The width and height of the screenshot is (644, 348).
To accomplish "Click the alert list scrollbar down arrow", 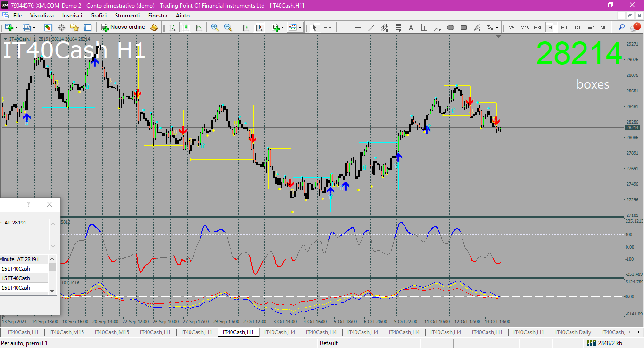I will click(53, 291).
